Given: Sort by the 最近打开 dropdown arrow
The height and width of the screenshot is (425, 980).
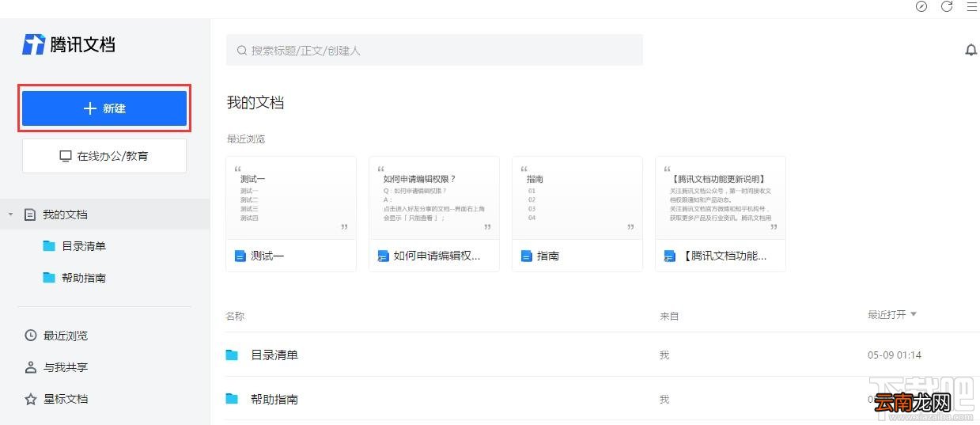Looking at the screenshot, I should 914,314.
